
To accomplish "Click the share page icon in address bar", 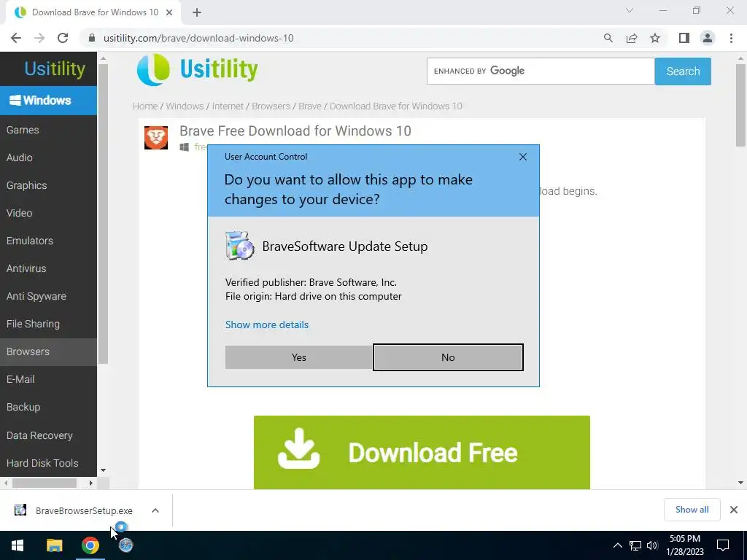I will pos(632,38).
